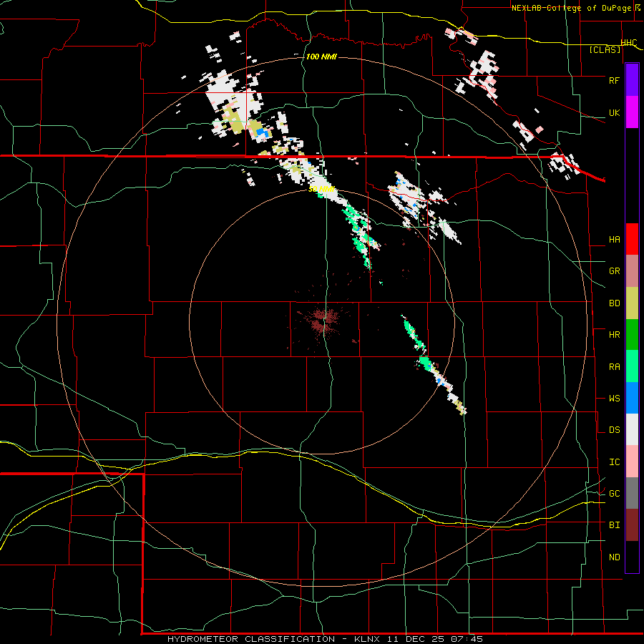Click the NEXLAB-College of DuPage credit text

[571, 8]
